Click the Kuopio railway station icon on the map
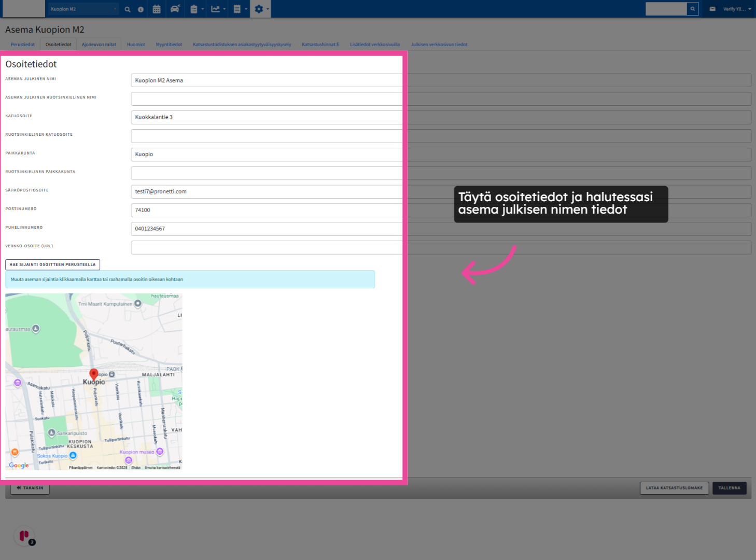The image size is (756, 560). 111,374
